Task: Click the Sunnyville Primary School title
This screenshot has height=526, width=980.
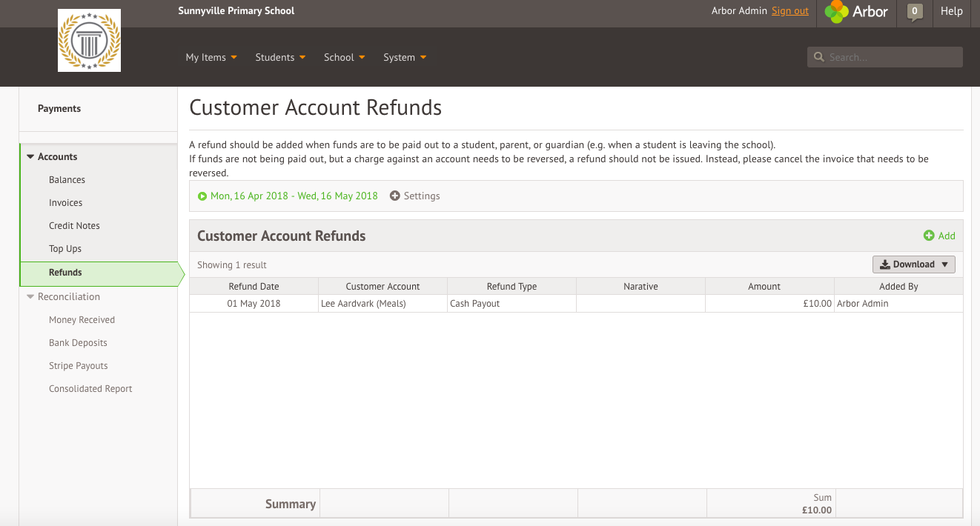Action: pyautogui.click(x=236, y=11)
